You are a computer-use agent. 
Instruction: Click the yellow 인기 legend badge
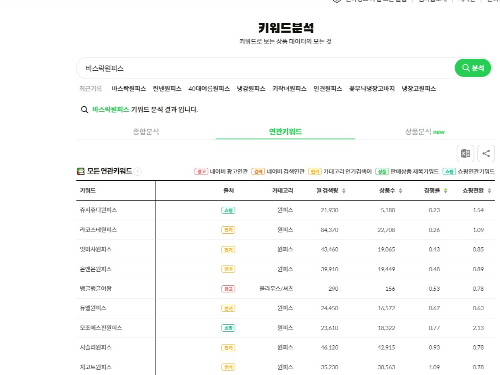click(x=315, y=171)
